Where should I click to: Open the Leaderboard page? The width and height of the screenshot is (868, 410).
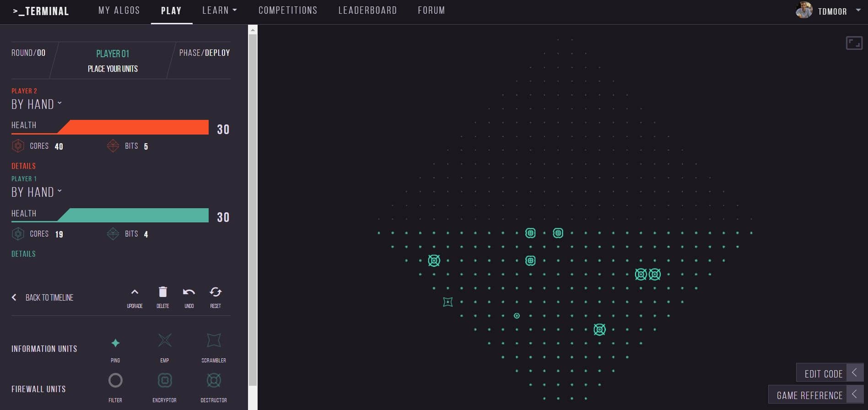pyautogui.click(x=367, y=10)
